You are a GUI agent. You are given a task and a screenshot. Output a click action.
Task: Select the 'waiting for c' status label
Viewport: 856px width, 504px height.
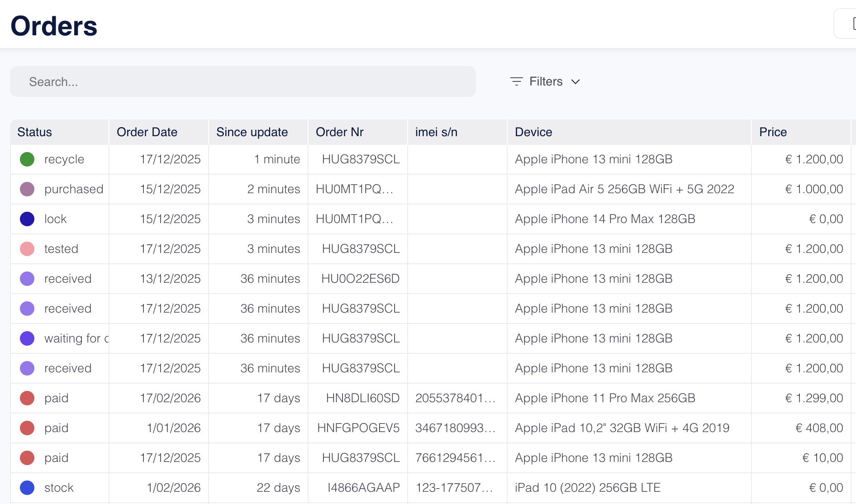76,338
